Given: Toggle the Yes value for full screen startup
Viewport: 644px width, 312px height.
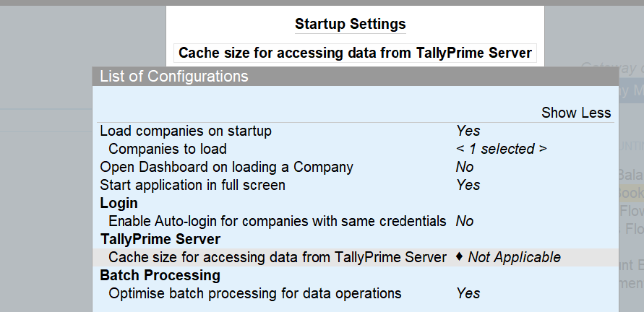Looking at the screenshot, I should (468, 185).
